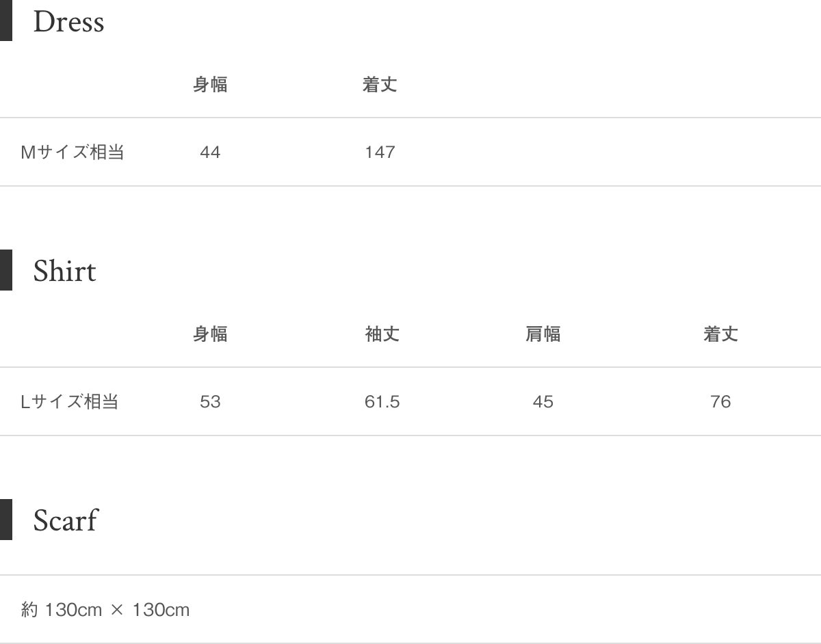This screenshot has height=644, width=821.
Task: Click the 肩幅 column header
Action: pos(543,334)
